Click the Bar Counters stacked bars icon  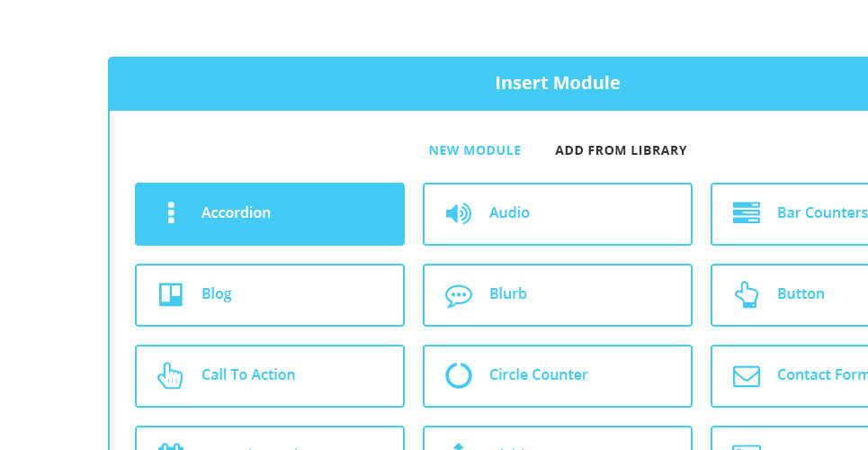tap(747, 213)
